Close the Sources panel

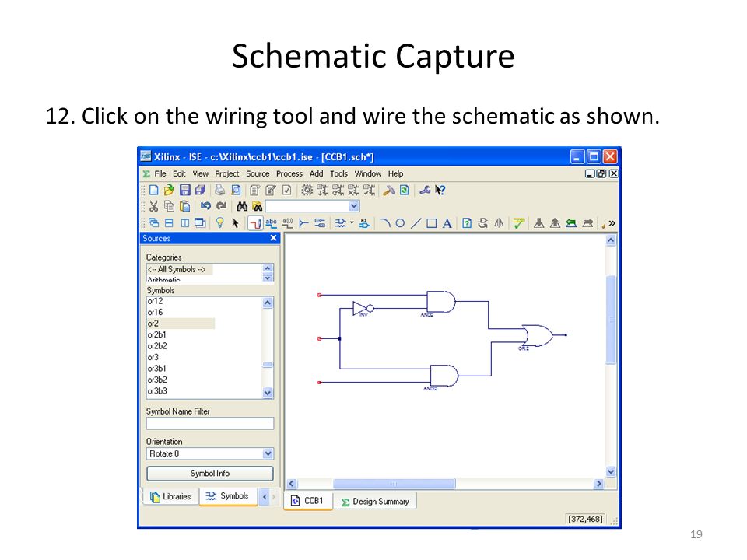click(x=273, y=238)
